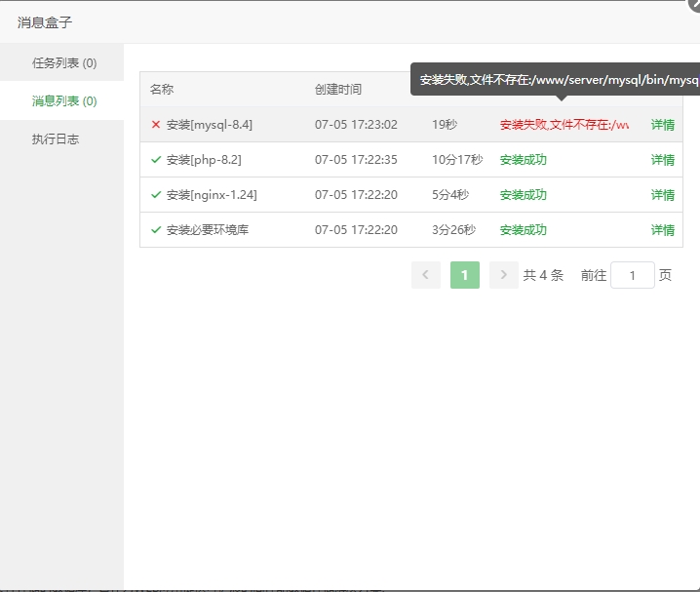The height and width of the screenshot is (592, 700).
Task: Open 详情 for the php-8.2 install
Action: pos(663,160)
